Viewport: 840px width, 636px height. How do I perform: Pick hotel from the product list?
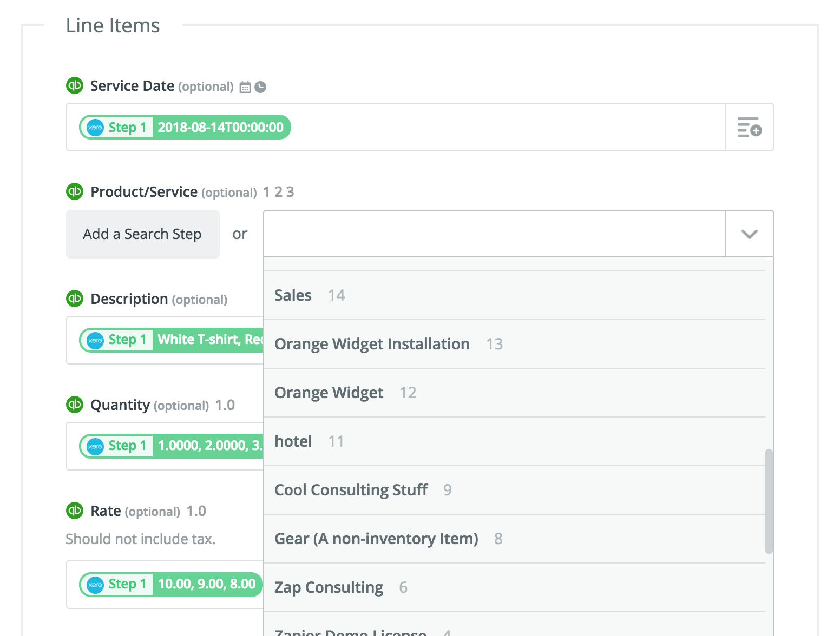coord(514,441)
